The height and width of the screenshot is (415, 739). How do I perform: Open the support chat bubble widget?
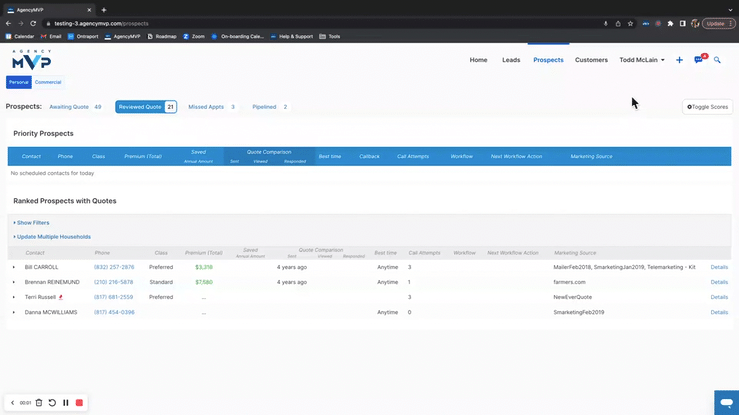726,401
